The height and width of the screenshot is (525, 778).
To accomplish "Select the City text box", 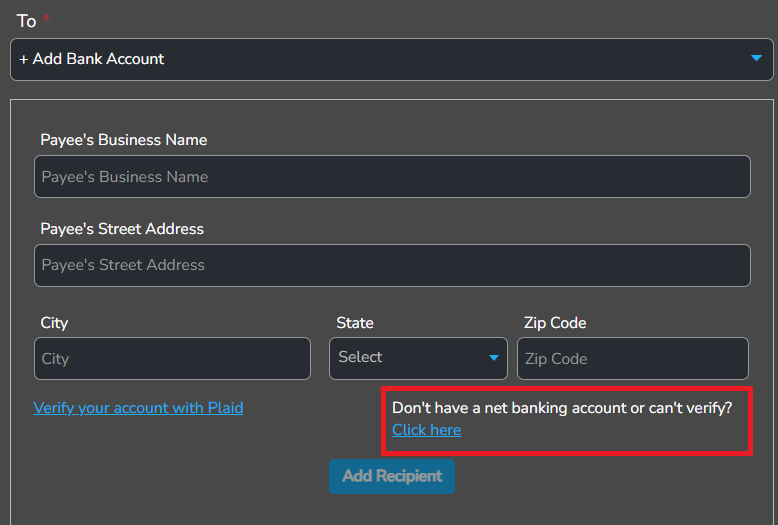I will (172, 358).
